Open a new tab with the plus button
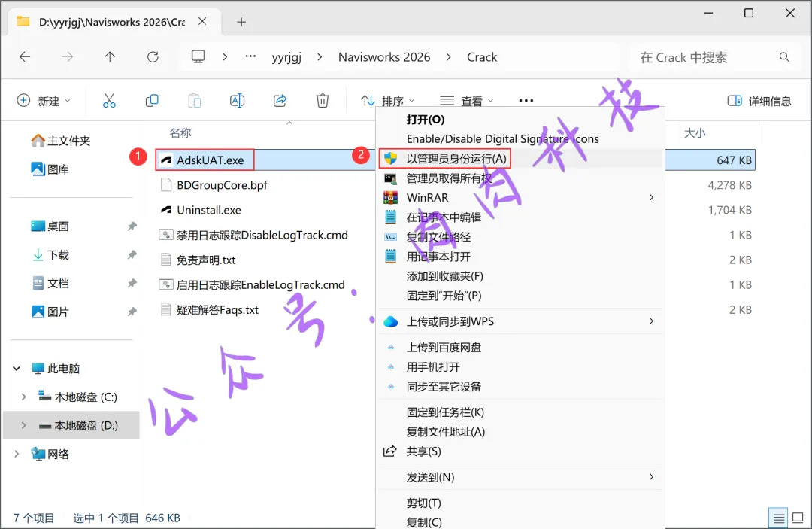The width and height of the screenshot is (812, 529). 241,22
